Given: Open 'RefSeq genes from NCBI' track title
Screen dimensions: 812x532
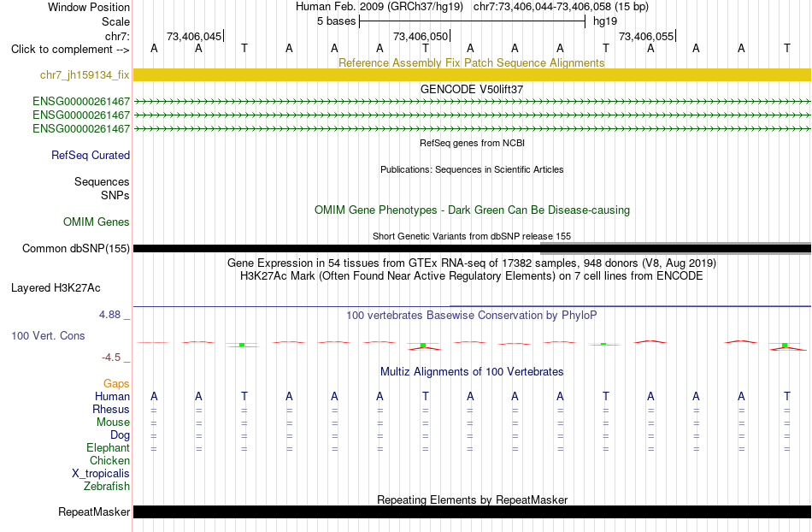Looking at the screenshot, I should point(473,143).
